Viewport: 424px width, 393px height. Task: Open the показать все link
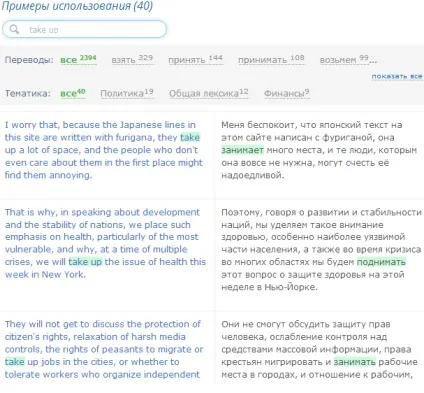click(x=397, y=76)
